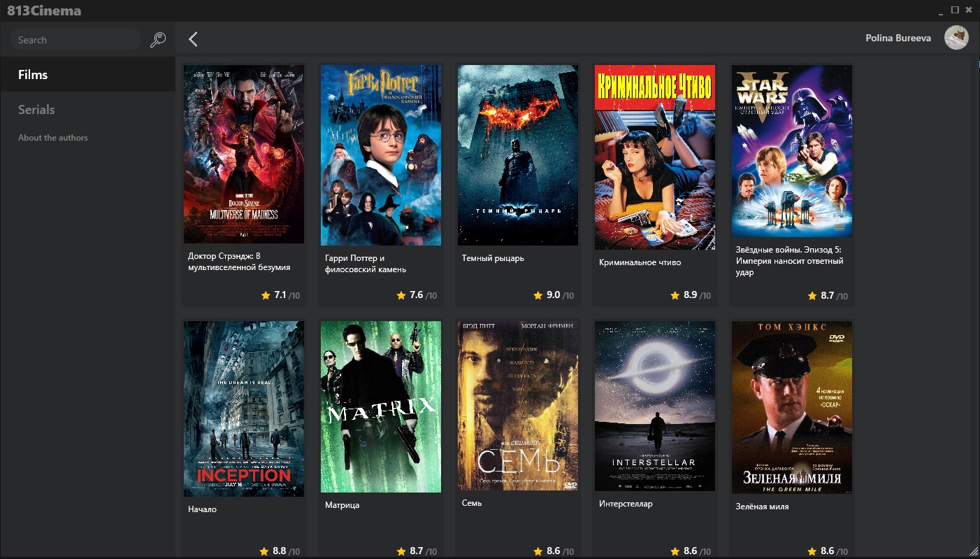The width and height of the screenshot is (980, 559).
Task: Open the Криминальное чтиво poster
Action: point(655,157)
